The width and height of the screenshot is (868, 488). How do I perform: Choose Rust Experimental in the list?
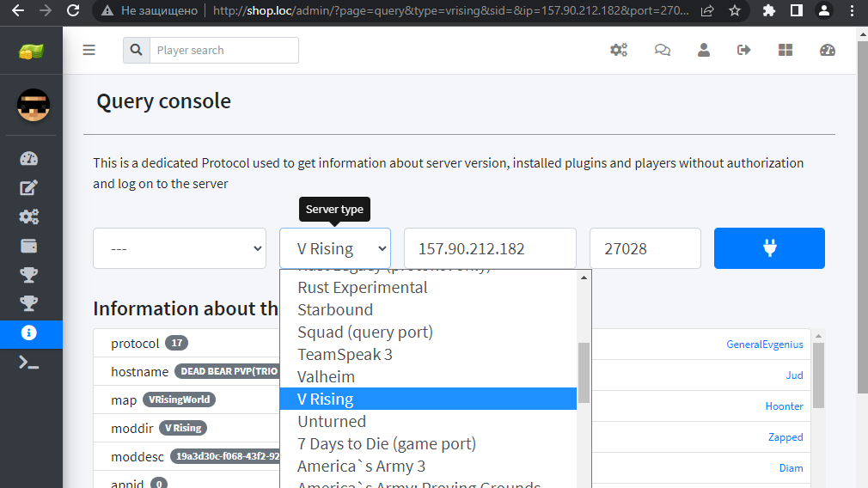tap(362, 287)
